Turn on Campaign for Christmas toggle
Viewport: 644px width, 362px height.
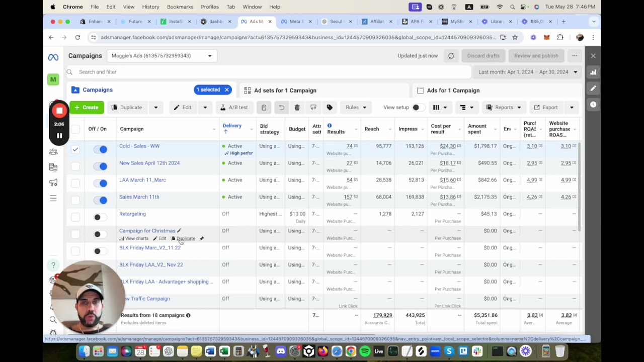click(100, 234)
